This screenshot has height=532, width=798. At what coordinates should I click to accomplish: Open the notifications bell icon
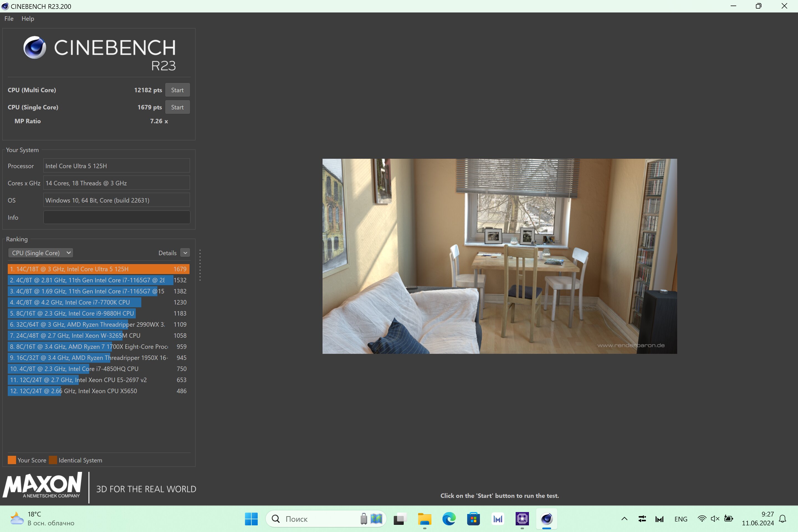[x=782, y=519]
